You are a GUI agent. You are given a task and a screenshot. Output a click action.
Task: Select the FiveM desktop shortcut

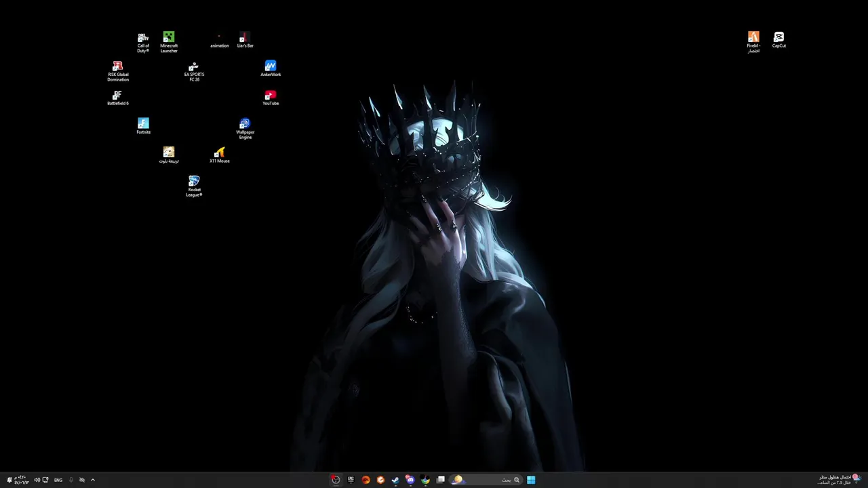click(x=753, y=42)
